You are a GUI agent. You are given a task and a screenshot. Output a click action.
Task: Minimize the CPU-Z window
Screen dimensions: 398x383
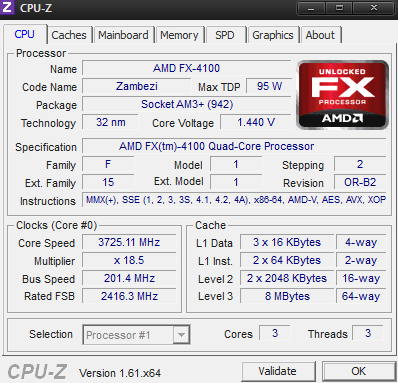tap(311, 8)
